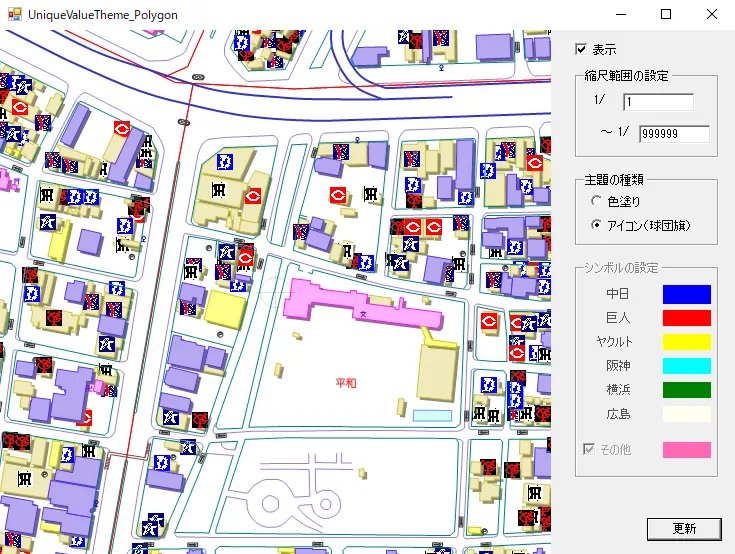Viewport: 735px width, 554px height.
Task: Select the 色塗り radio button
Action: 597,201
